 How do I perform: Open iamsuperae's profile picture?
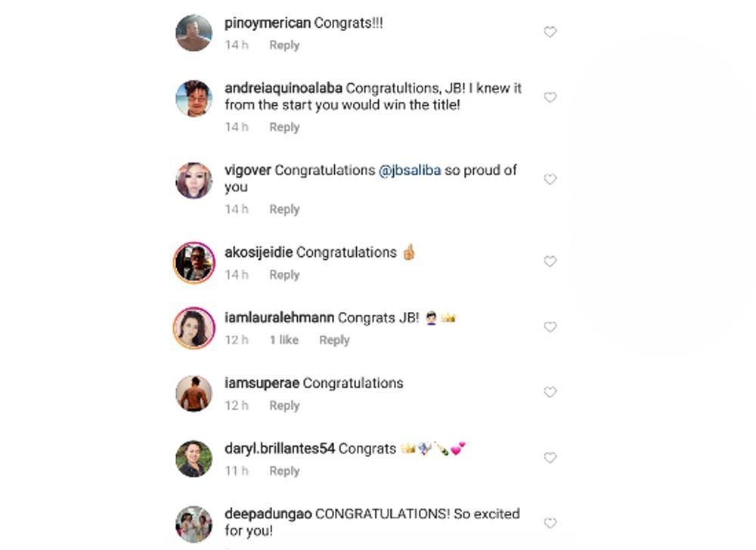[194, 393]
